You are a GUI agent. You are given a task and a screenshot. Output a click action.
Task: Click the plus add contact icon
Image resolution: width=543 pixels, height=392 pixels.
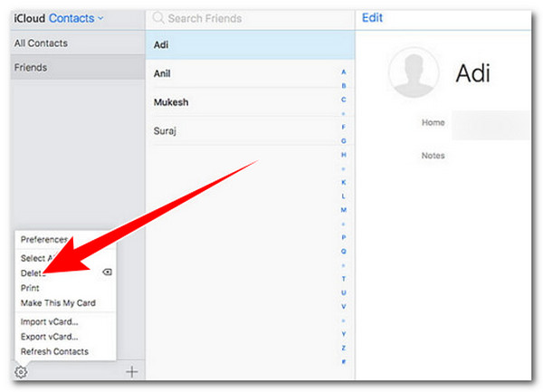131,371
